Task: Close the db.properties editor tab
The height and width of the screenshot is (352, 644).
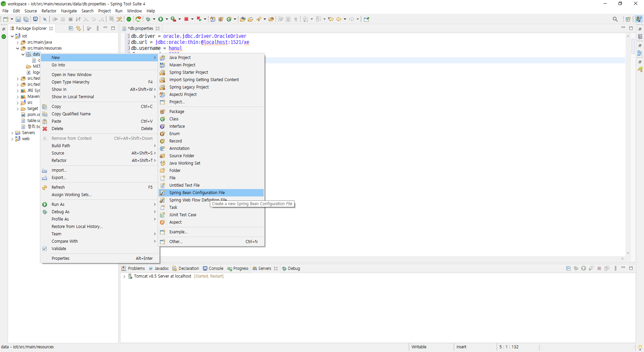Action: pos(158,28)
